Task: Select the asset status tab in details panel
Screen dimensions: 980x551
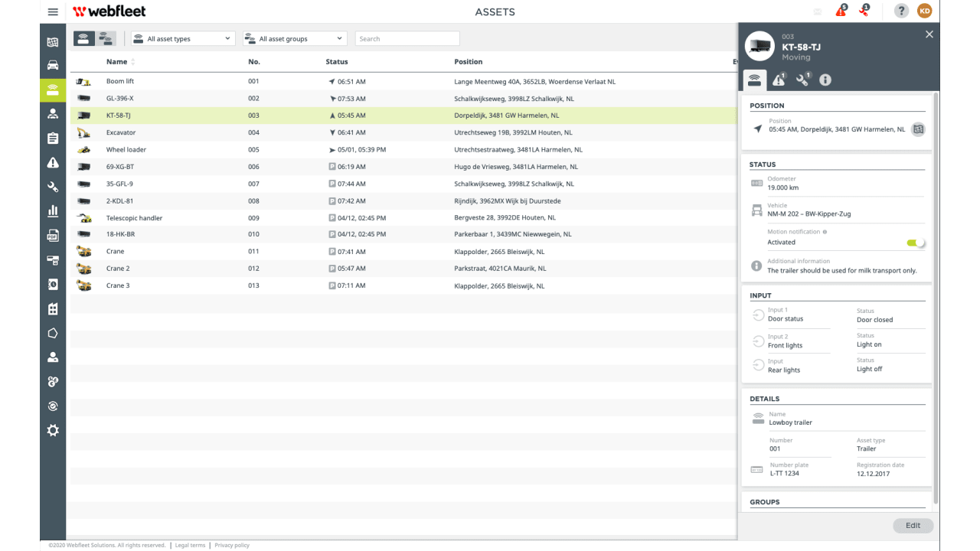Action: pos(755,80)
